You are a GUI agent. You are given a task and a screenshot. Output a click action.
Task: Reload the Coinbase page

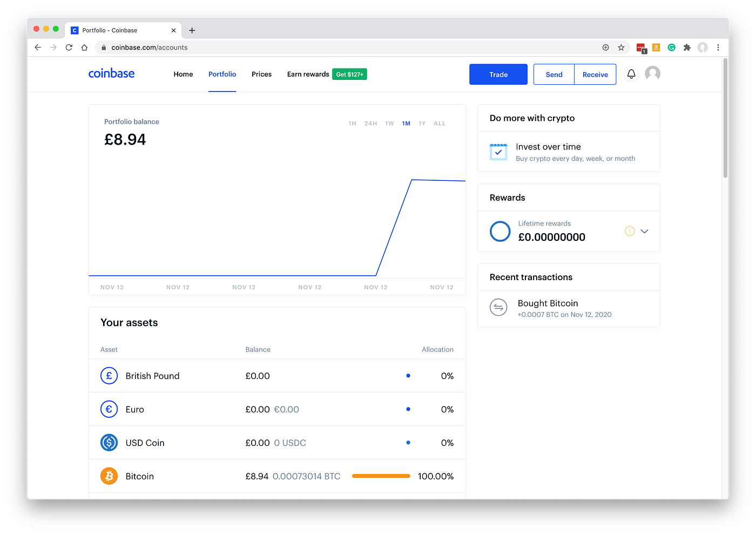pos(69,48)
